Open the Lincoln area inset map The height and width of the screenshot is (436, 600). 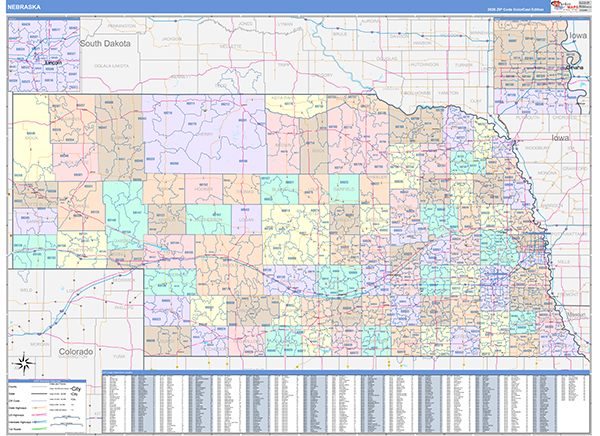[x=44, y=54]
